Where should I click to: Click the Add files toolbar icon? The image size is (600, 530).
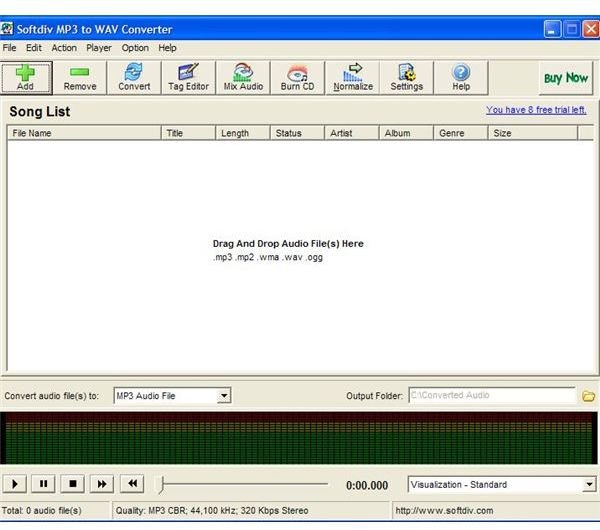(x=26, y=78)
